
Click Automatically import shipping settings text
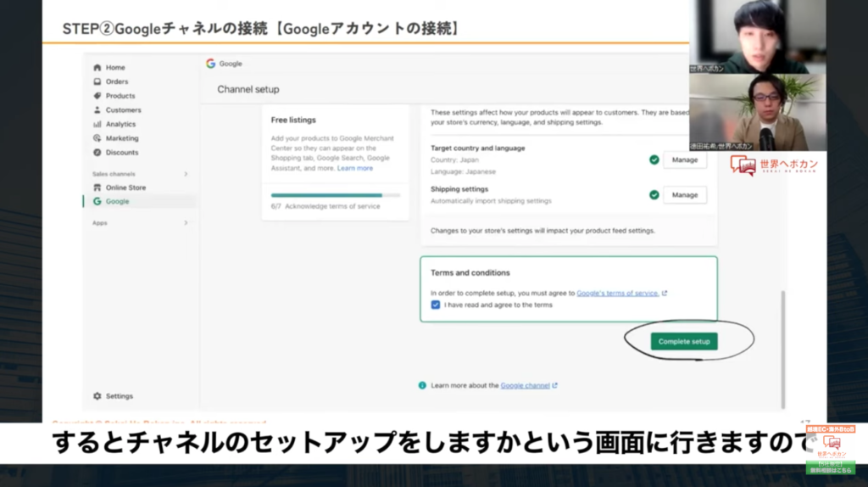coord(491,200)
